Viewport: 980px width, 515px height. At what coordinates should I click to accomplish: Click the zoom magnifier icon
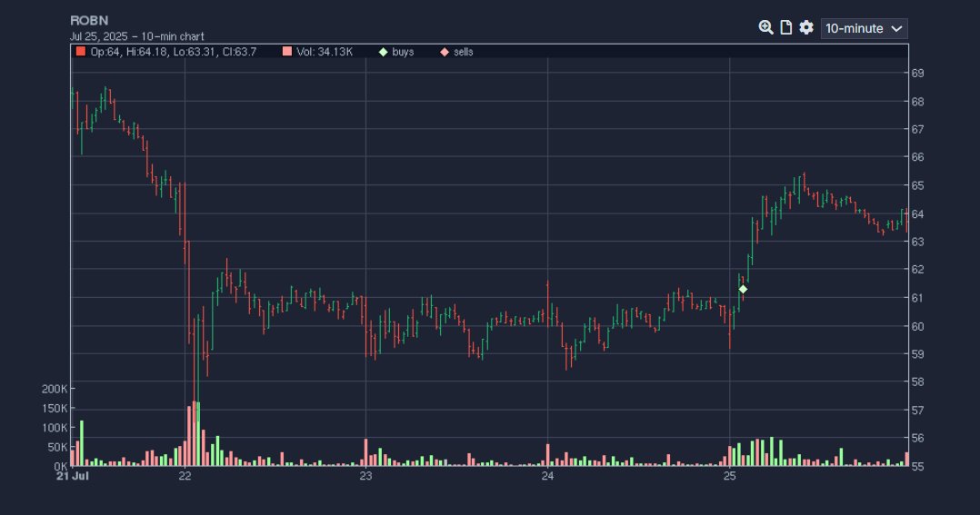click(765, 27)
